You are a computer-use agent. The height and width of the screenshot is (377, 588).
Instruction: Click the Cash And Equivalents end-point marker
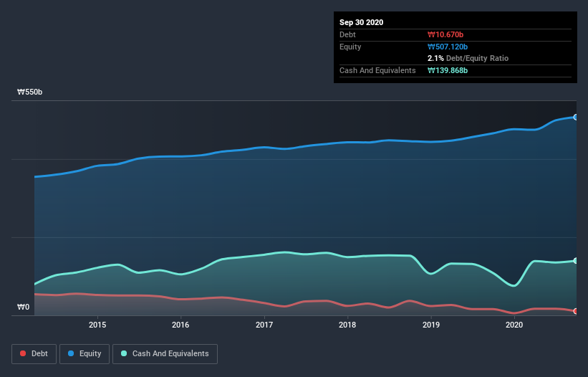[x=576, y=261]
